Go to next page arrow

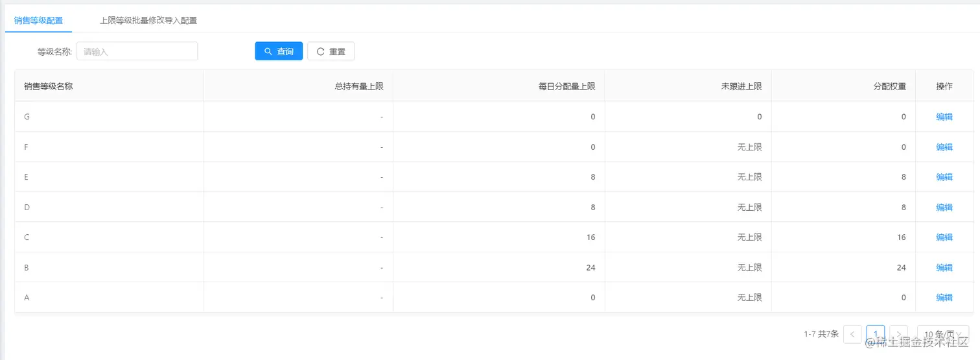tap(898, 334)
